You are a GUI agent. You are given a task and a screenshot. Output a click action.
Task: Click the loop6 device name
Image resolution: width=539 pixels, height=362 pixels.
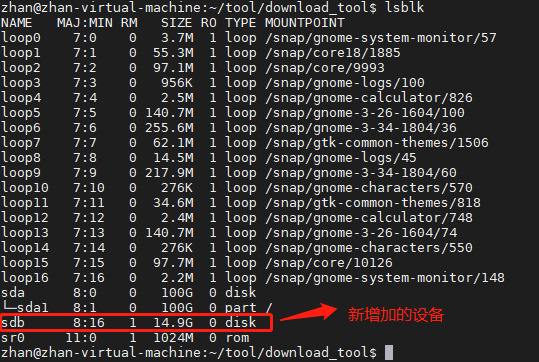(x=21, y=128)
